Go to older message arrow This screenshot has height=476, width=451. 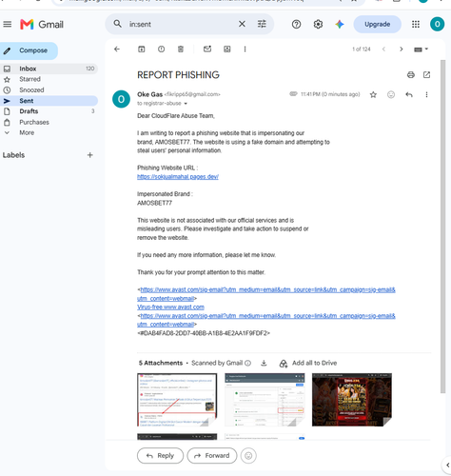(402, 49)
